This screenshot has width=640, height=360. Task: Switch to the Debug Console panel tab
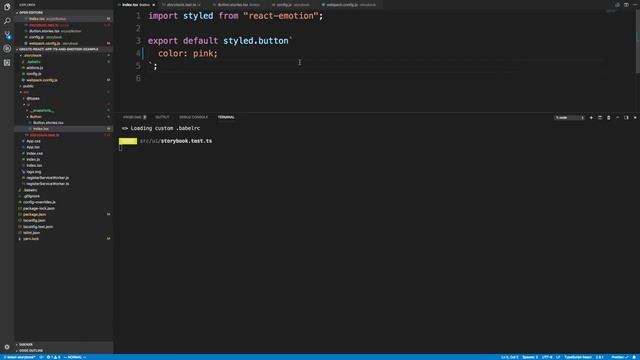(193, 117)
